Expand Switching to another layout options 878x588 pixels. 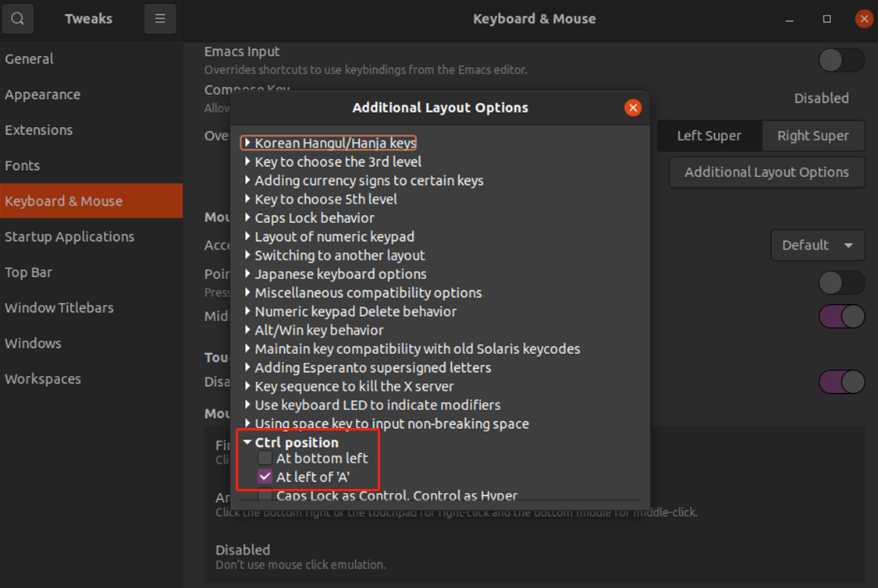coord(247,256)
